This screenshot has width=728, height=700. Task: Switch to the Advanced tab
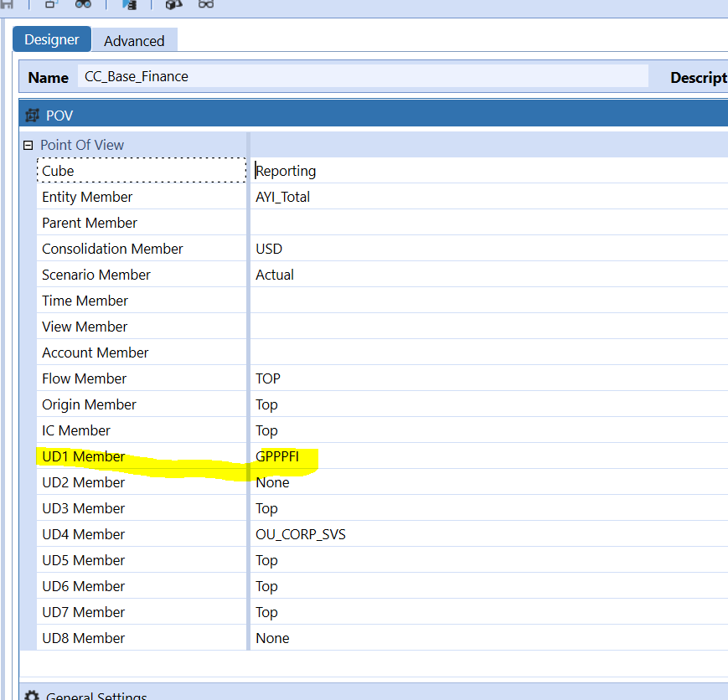(x=134, y=40)
